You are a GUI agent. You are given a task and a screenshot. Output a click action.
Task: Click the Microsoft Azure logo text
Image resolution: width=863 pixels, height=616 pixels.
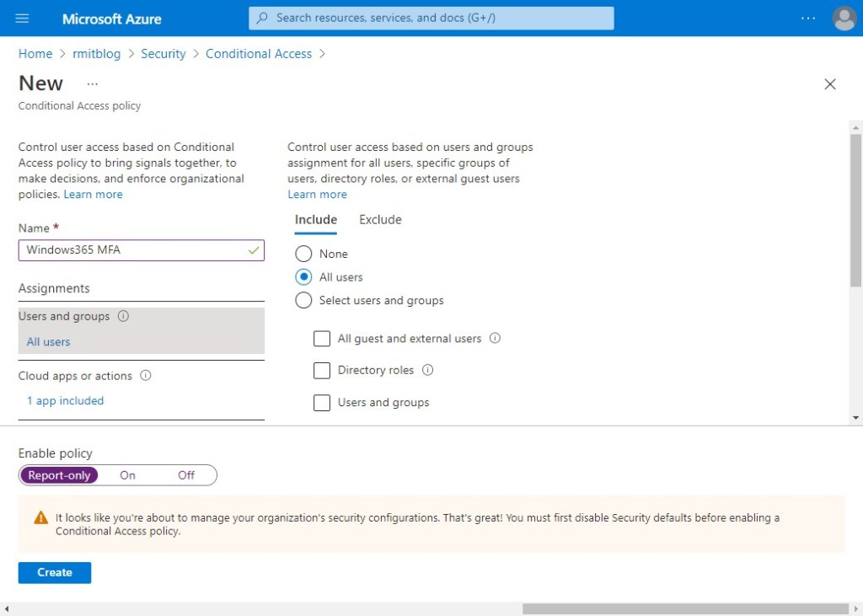pos(112,19)
